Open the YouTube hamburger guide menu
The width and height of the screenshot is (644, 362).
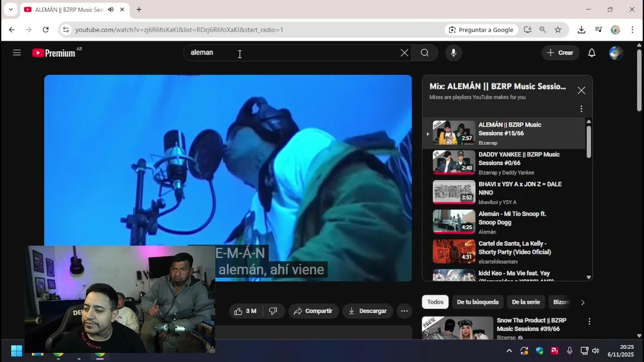pos(17,52)
